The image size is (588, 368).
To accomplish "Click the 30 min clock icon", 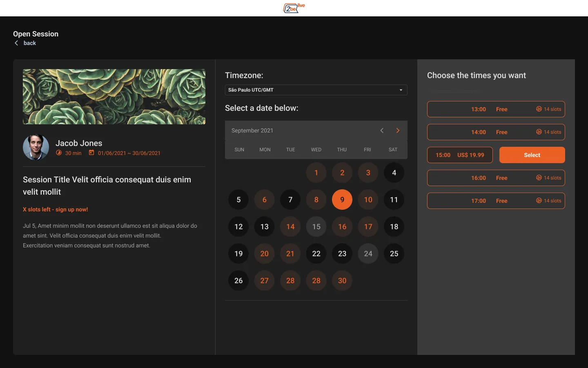I will pyautogui.click(x=59, y=153).
